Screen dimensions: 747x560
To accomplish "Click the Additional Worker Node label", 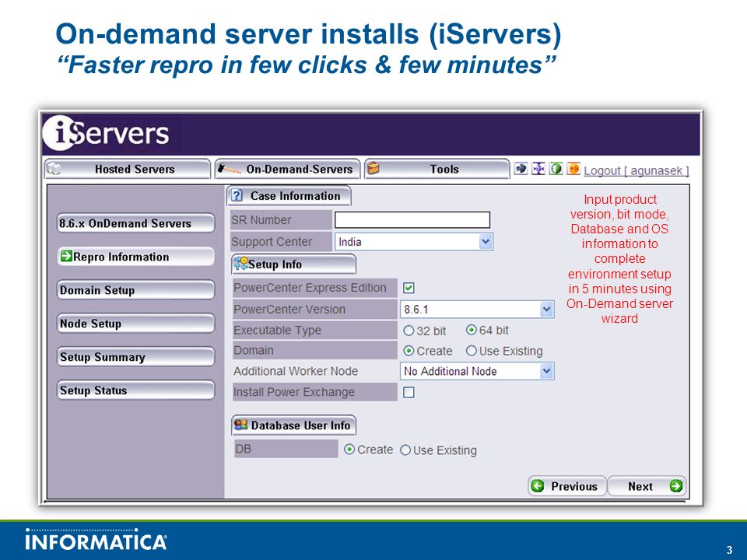I will [x=296, y=371].
